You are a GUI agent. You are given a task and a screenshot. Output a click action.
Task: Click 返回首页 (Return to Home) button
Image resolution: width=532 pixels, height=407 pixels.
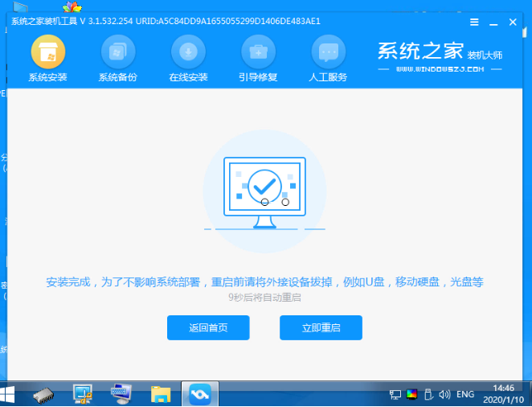(208, 328)
